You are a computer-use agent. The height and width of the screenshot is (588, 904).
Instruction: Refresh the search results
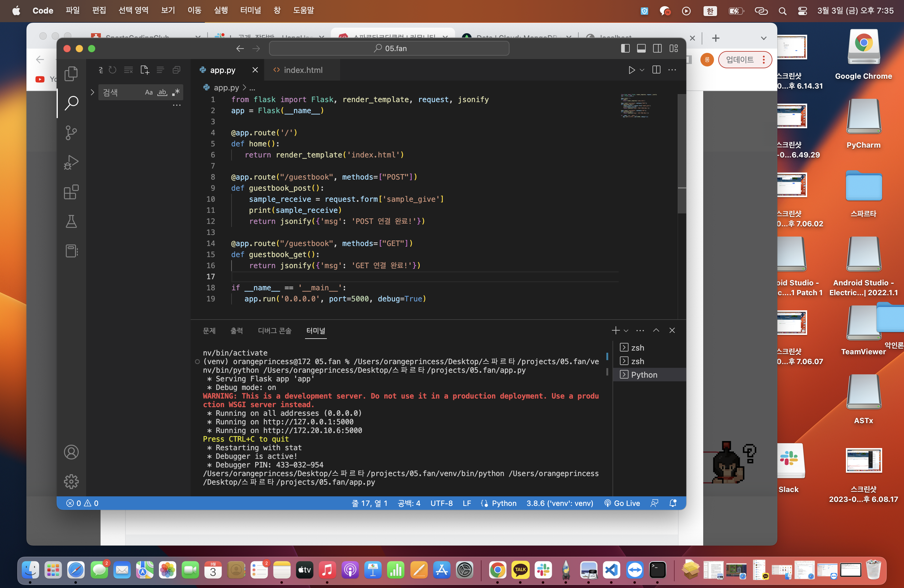[x=113, y=70]
